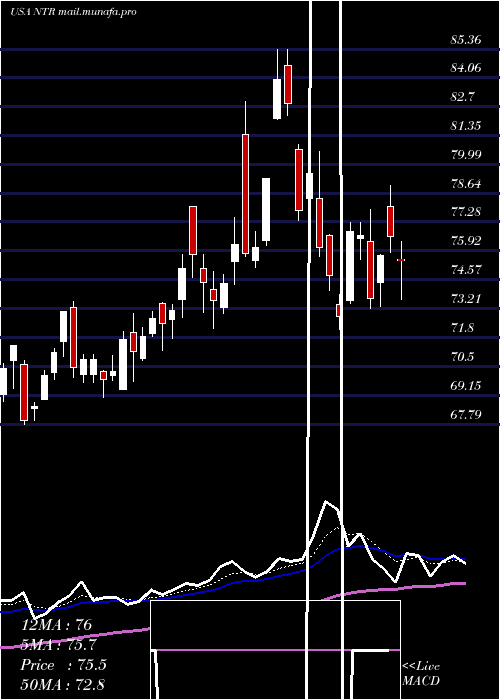The height and width of the screenshot is (700, 500).
Task: Click the 78.64 price level label
Action: pos(466,183)
